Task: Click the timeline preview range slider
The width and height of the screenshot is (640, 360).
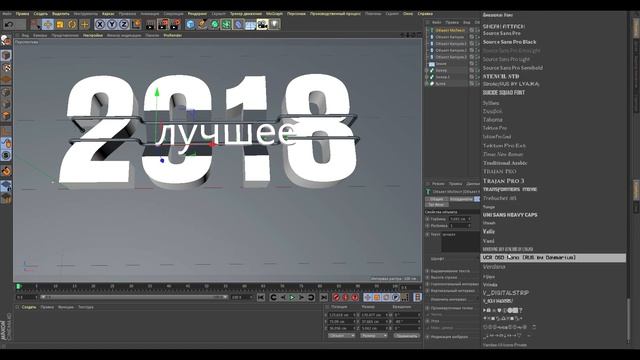Action: [134, 297]
